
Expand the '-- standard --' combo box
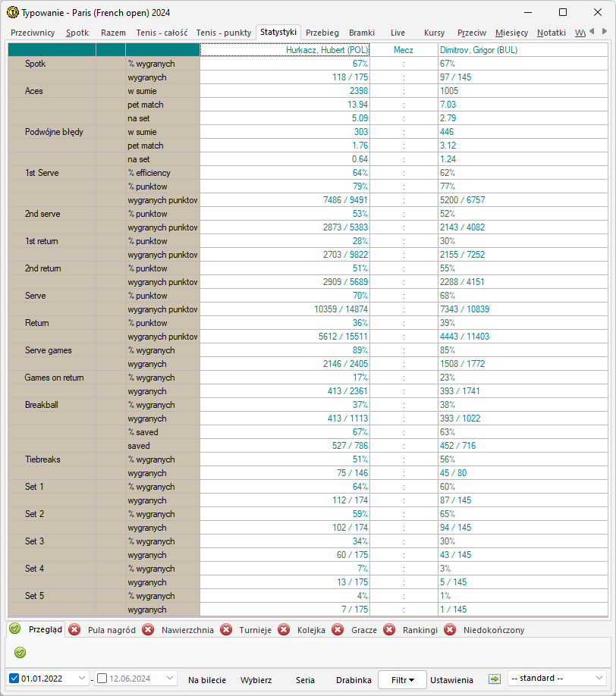coord(599,679)
